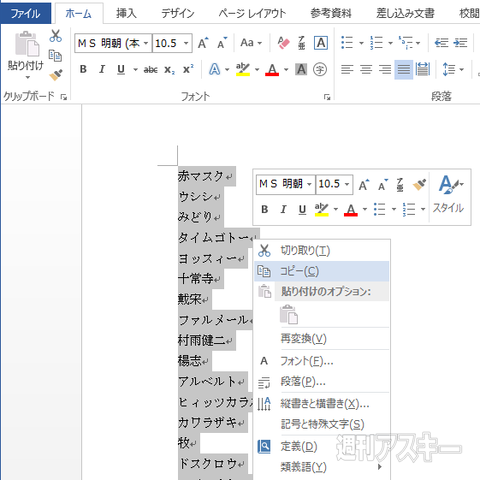The width and height of the screenshot is (480, 480).
Task: Open the ribbon font size 10.5 dropdown
Action: click(x=186, y=43)
